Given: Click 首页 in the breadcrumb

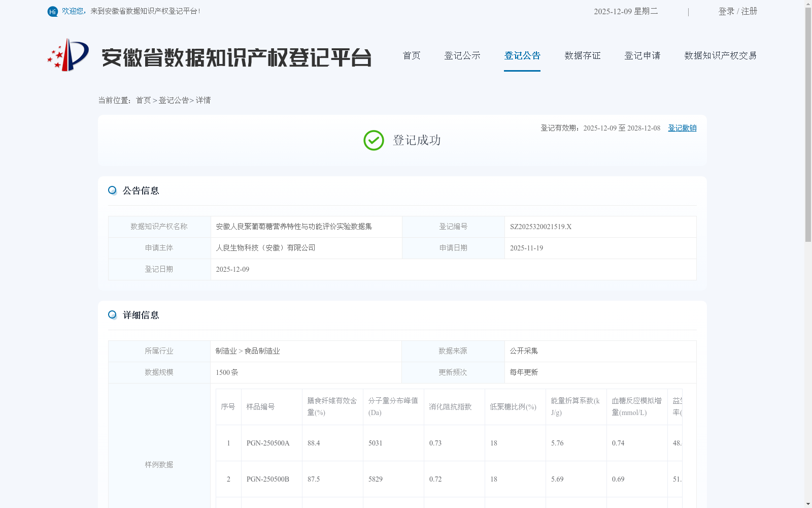Looking at the screenshot, I should coord(143,101).
